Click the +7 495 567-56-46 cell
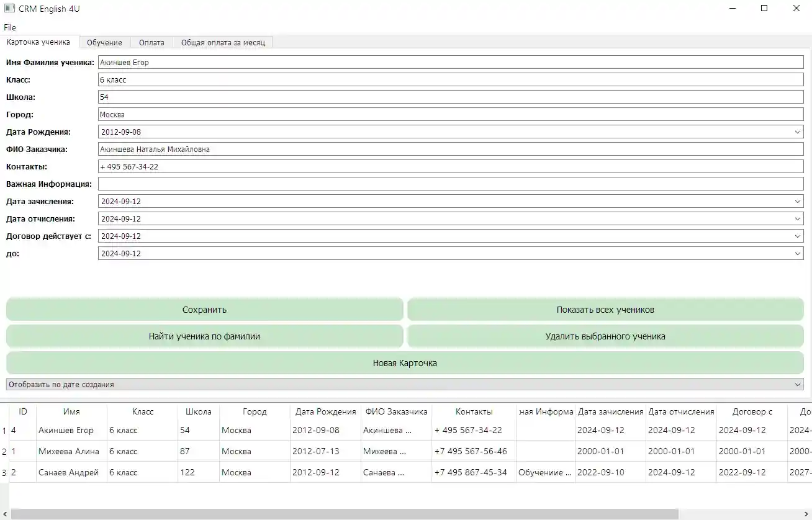Viewport: 812px width, 520px height. (x=474, y=451)
